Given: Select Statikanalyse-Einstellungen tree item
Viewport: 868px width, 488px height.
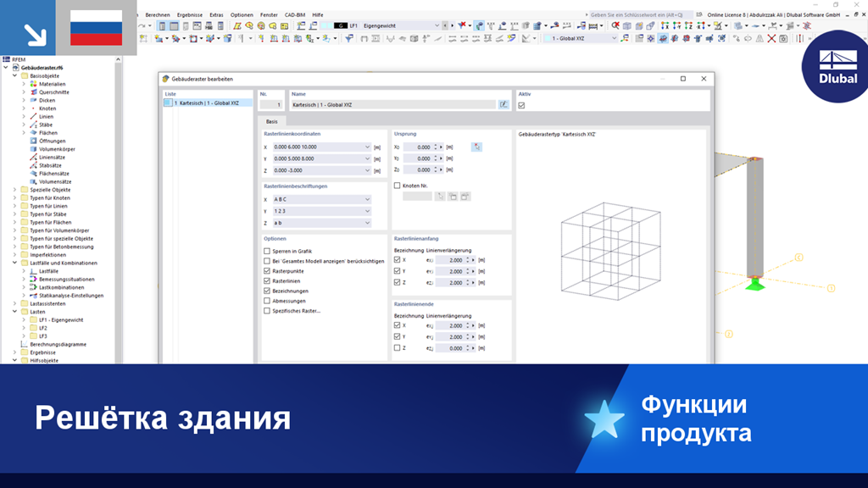Looking at the screenshot, I should click(71, 296).
